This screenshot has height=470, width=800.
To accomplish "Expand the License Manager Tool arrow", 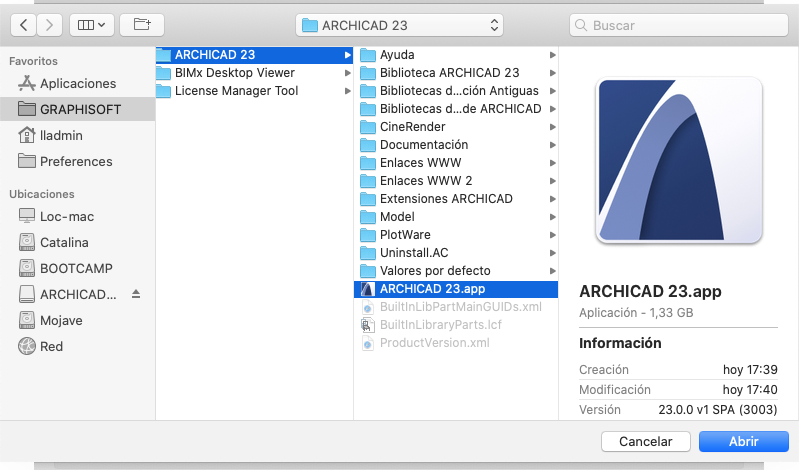I will pyautogui.click(x=347, y=91).
